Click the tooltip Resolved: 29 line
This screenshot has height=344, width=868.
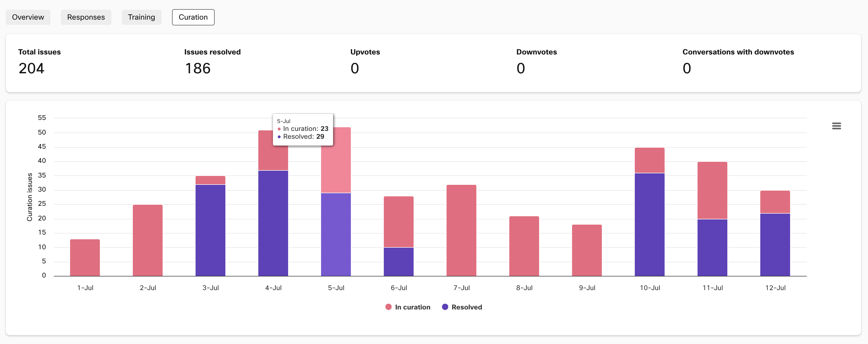click(301, 137)
